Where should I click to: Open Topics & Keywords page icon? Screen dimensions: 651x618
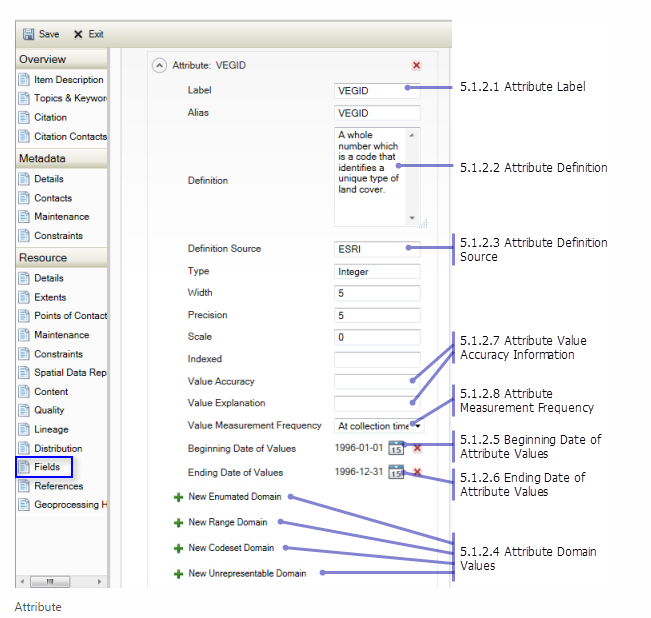point(24,98)
